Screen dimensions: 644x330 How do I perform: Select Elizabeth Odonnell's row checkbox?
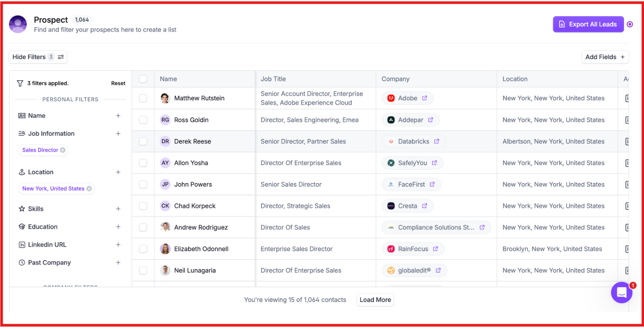143,249
